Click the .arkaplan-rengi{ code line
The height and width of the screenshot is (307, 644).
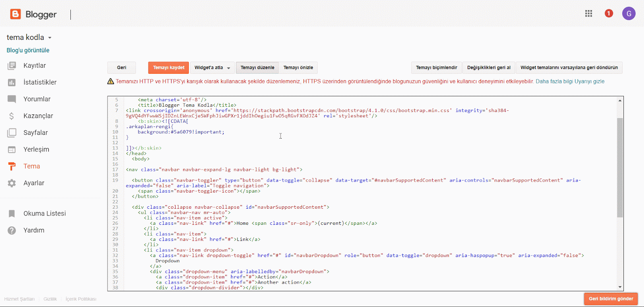click(x=150, y=127)
